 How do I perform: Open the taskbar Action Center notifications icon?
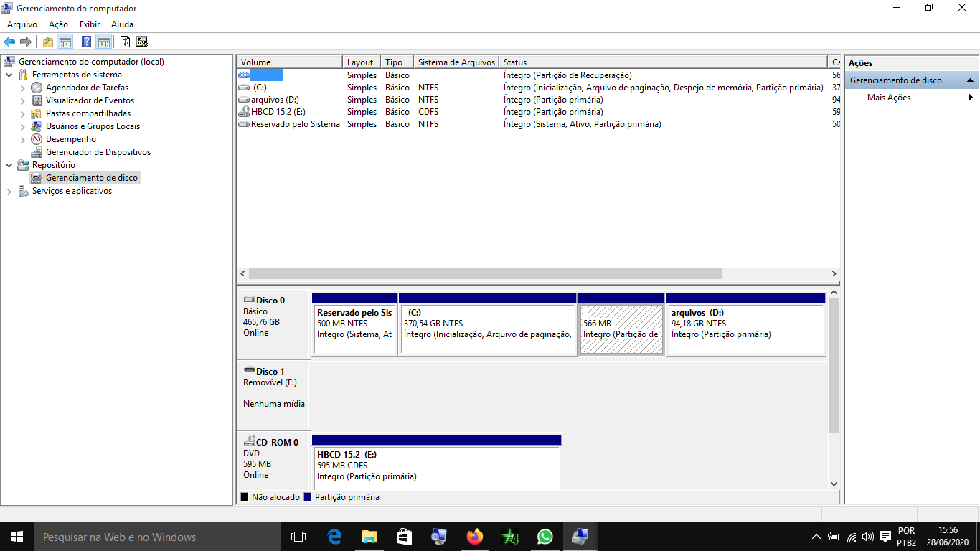(x=885, y=537)
